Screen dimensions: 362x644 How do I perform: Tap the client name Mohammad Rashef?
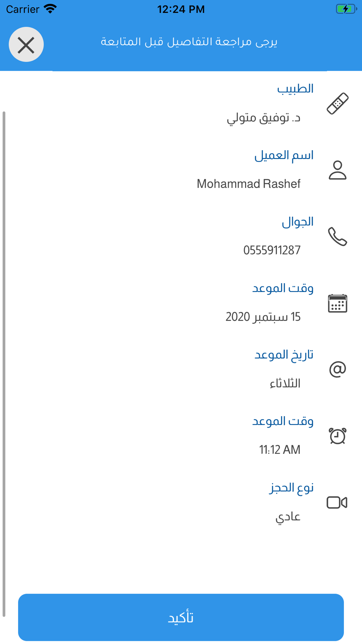pos(248,184)
